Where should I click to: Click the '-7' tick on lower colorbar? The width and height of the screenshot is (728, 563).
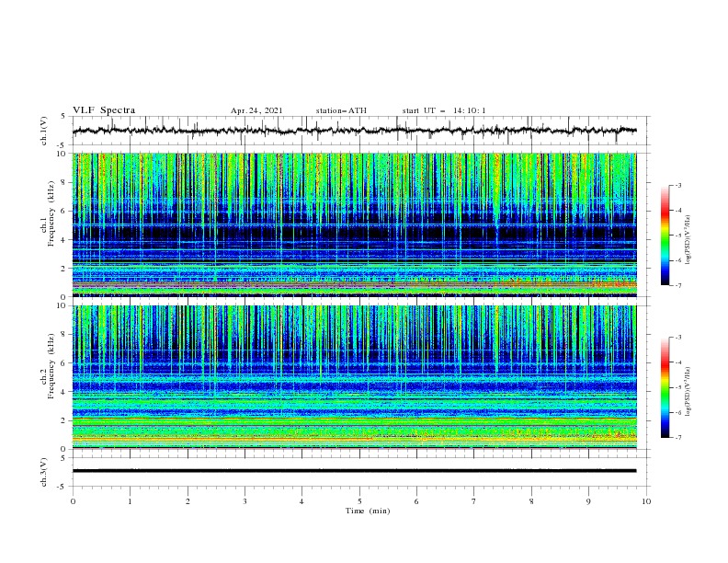coord(677,438)
